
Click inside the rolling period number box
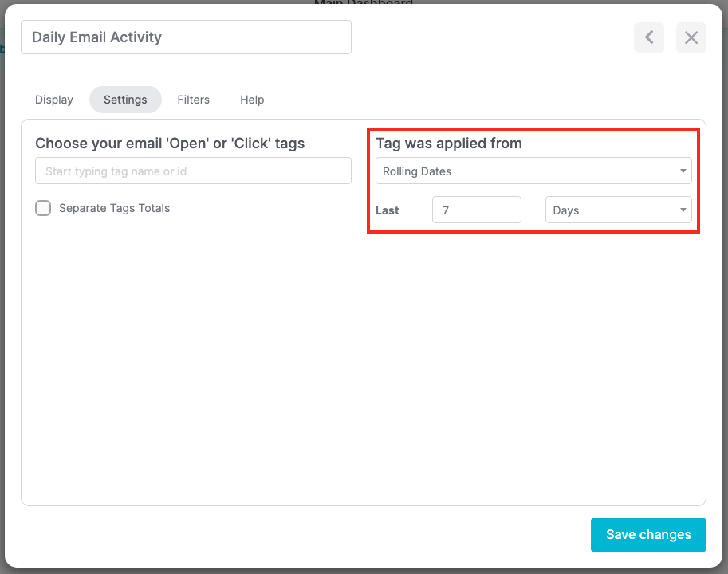click(476, 210)
